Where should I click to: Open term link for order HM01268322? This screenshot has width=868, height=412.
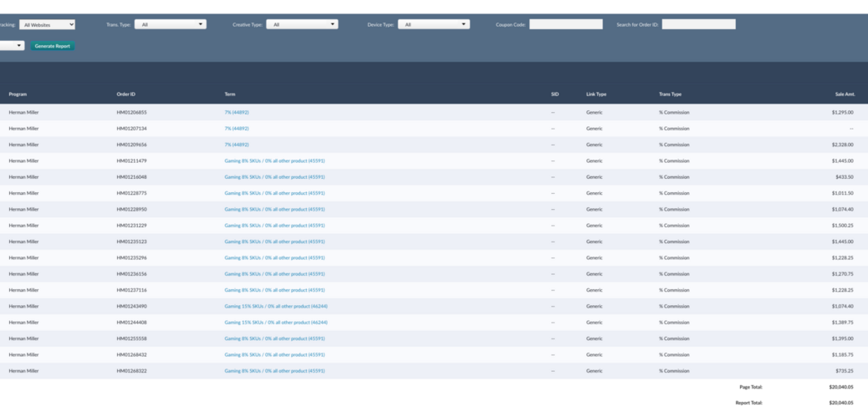[x=274, y=370]
